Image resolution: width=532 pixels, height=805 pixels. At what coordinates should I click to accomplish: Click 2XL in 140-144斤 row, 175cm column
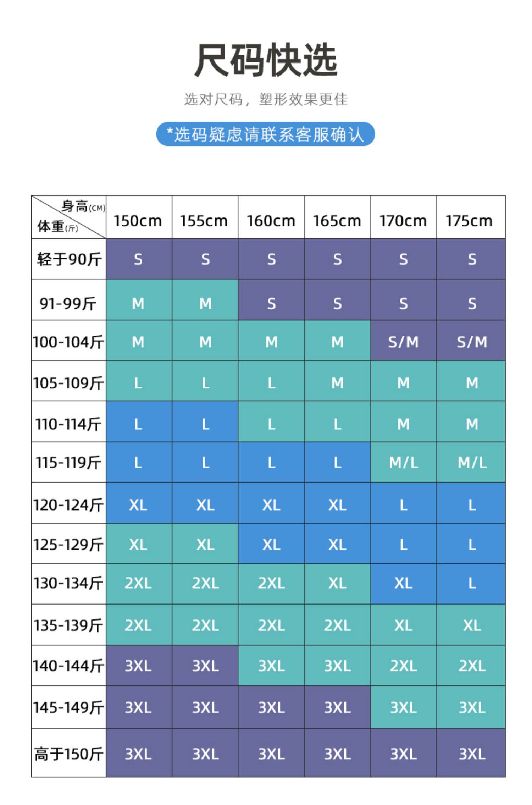click(472, 666)
